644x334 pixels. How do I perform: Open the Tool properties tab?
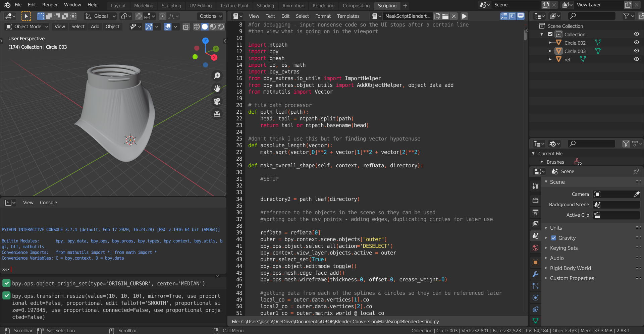(535, 186)
